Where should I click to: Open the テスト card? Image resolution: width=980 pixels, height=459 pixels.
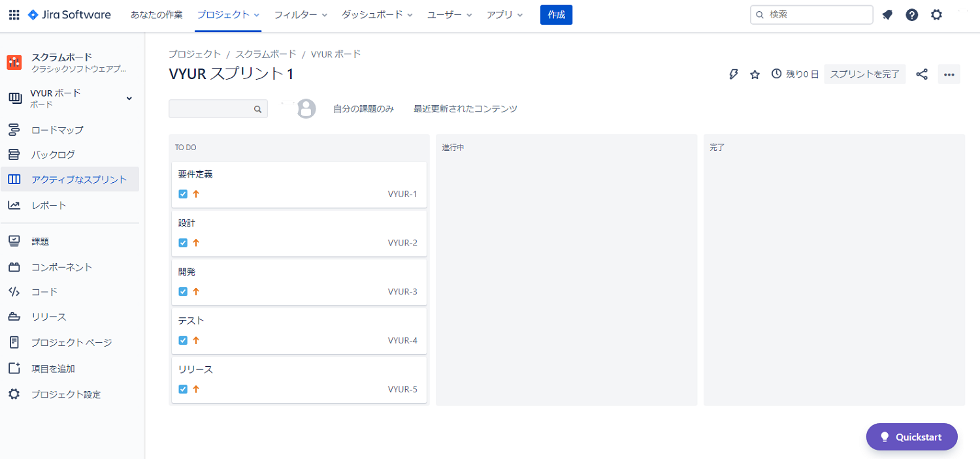tap(299, 331)
